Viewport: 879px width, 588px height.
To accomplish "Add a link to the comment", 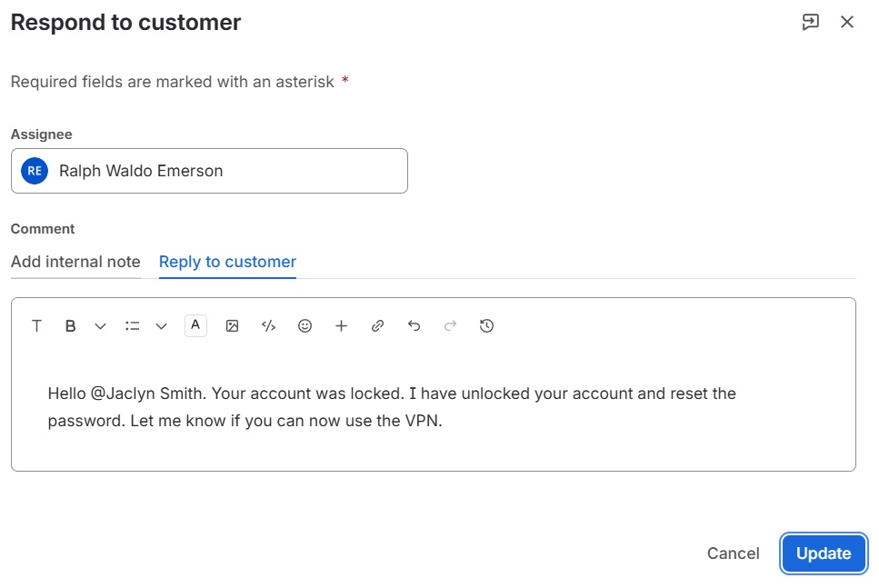I will coord(378,325).
